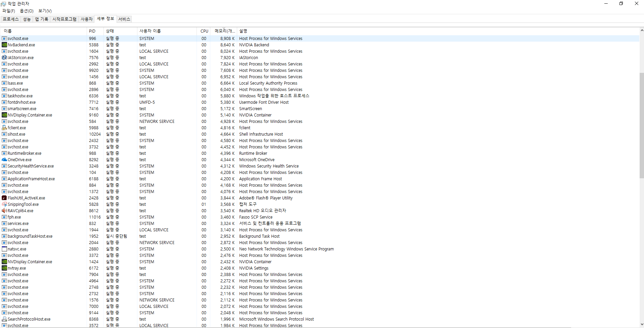
Task: Sort by the 상태 column header
Action: click(120, 31)
